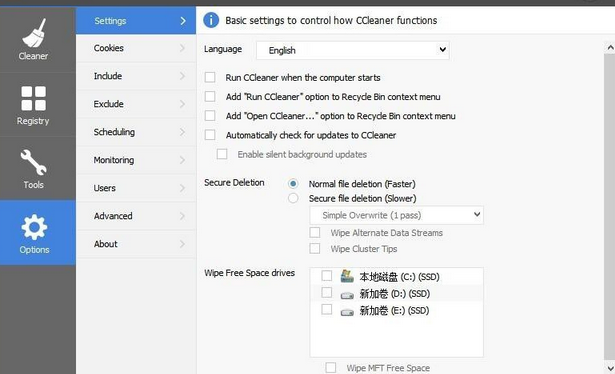The height and width of the screenshot is (374, 615).
Task: Toggle Wipe Alternate Data Streams checkbox
Action: coord(315,232)
